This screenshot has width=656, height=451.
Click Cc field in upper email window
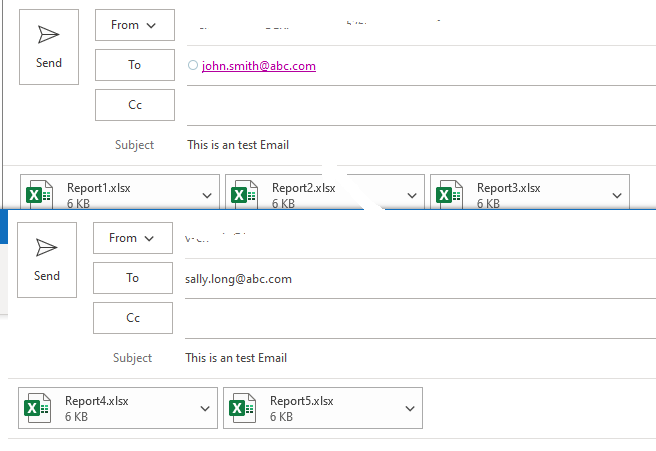tap(421, 105)
